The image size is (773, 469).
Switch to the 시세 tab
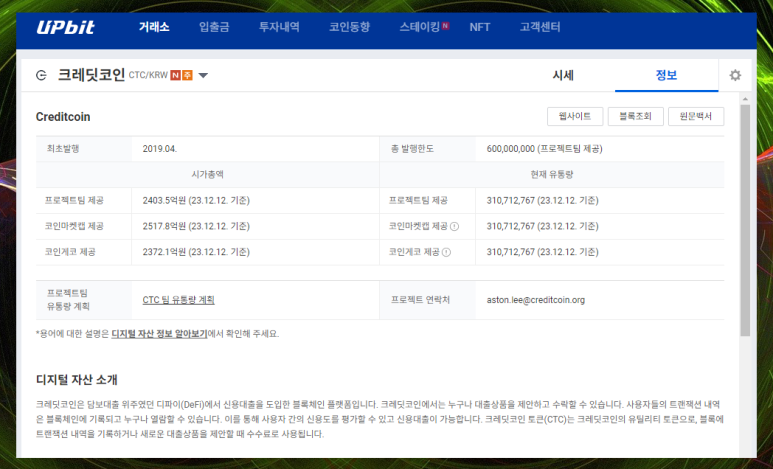click(563, 75)
